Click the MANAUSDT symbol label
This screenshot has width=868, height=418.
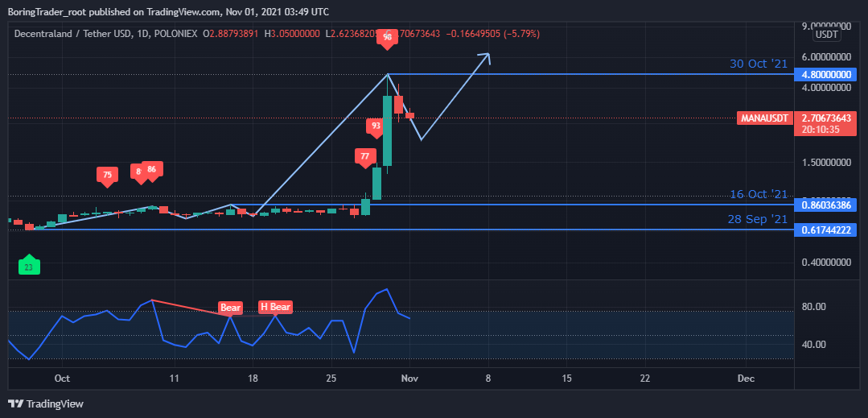(763, 118)
